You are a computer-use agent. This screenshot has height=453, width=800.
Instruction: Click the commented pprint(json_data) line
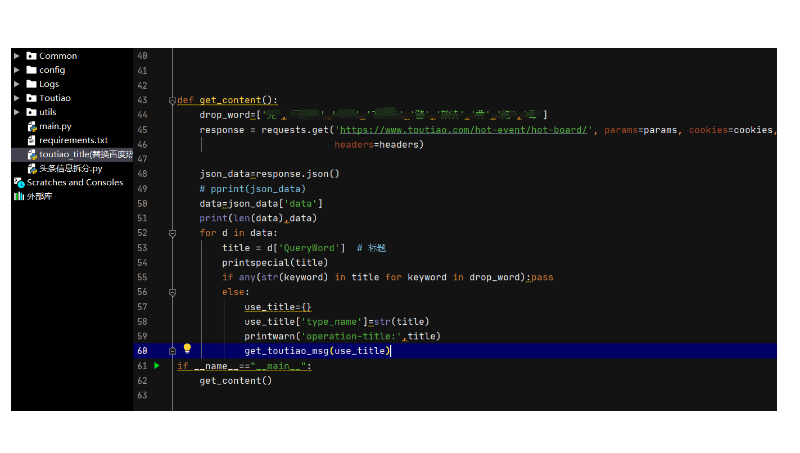tap(253, 189)
